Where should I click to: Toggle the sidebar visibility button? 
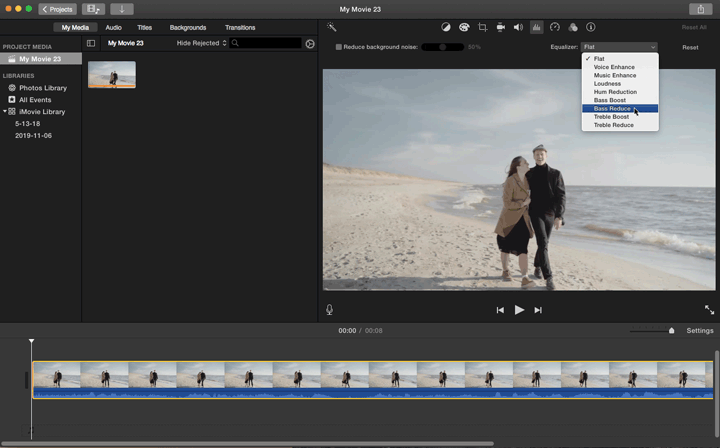(x=91, y=44)
